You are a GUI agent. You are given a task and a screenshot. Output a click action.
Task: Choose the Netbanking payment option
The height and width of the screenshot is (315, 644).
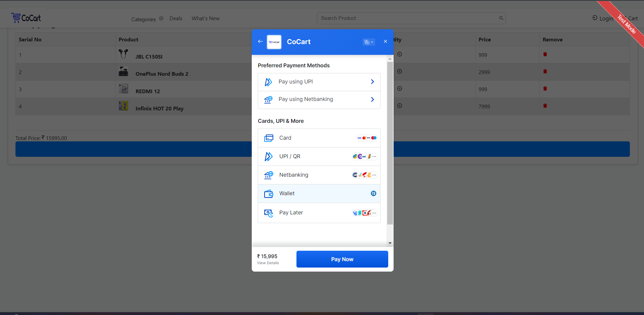pos(319,175)
